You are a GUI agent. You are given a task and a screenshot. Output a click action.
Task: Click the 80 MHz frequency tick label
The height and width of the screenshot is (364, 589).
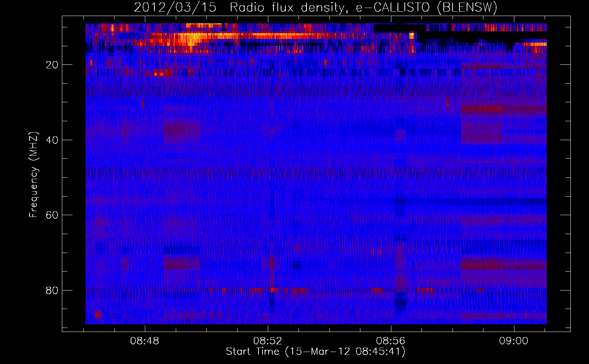click(x=52, y=290)
